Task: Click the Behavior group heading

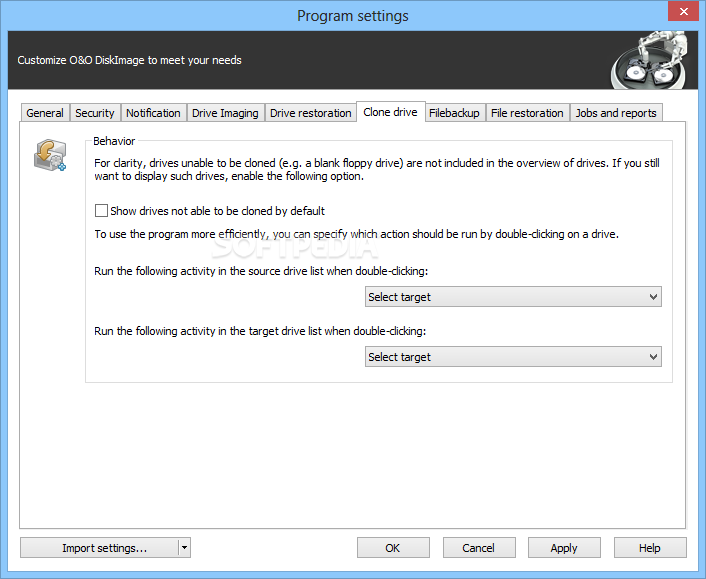Action: (114, 141)
